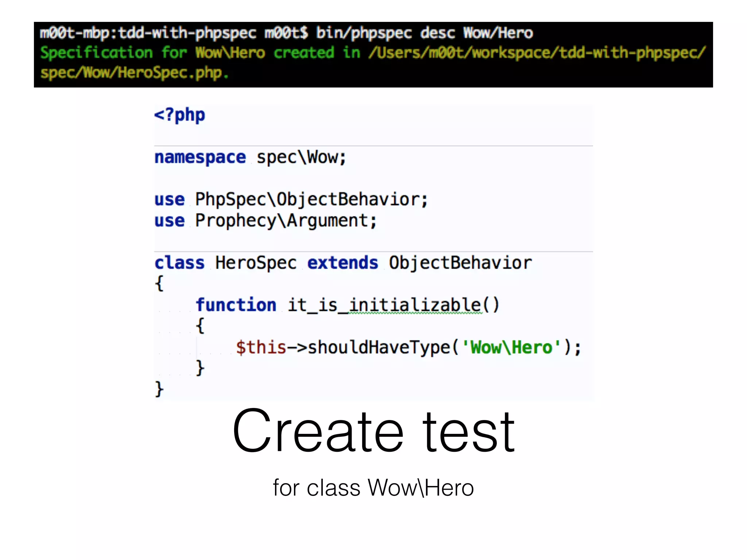
Task: Click the 'use Prophecy\Argument;' line
Action: 266,221
